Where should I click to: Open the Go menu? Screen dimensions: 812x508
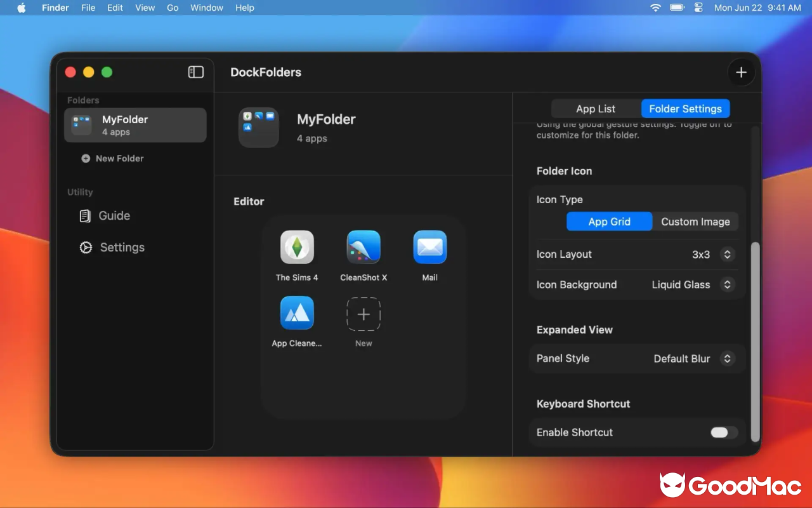coord(173,8)
